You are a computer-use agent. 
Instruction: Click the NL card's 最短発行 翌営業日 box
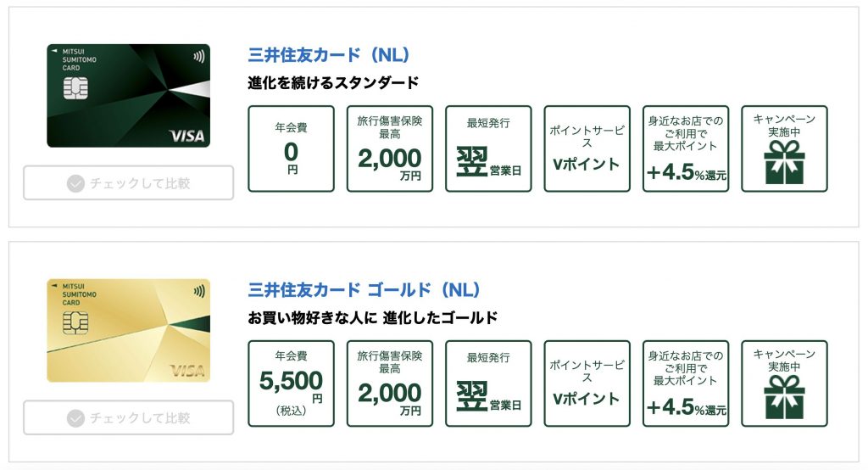[x=488, y=148]
